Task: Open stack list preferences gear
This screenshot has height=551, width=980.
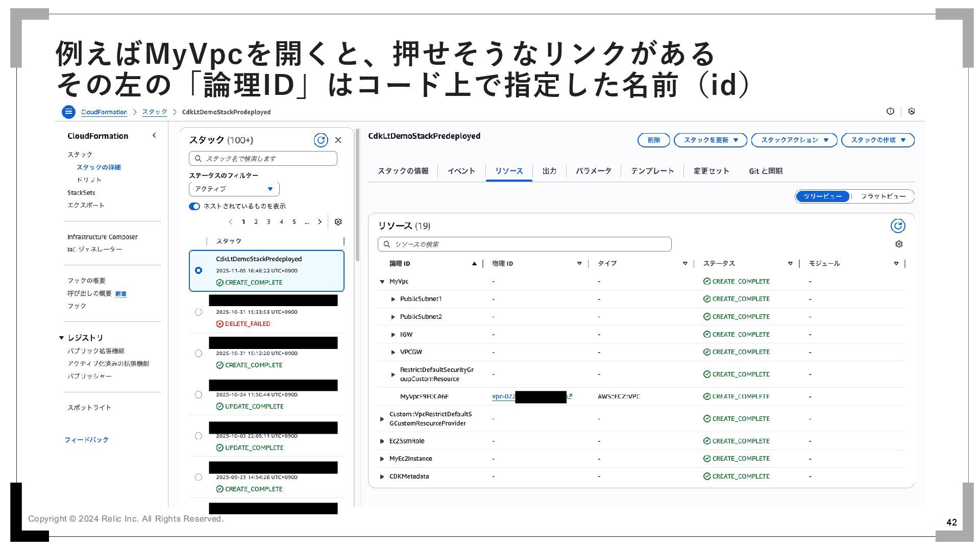Action: [338, 222]
